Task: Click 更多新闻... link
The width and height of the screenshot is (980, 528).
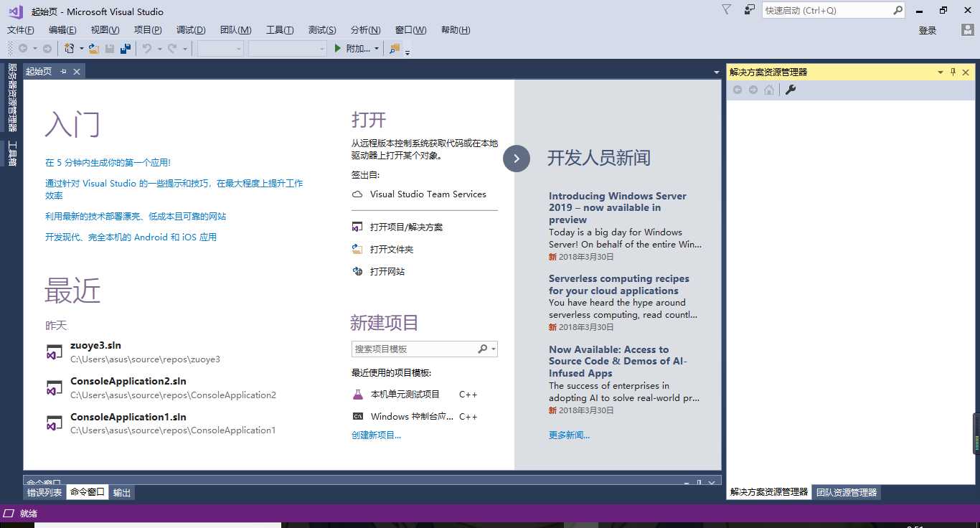Action: pyautogui.click(x=570, y=435)
